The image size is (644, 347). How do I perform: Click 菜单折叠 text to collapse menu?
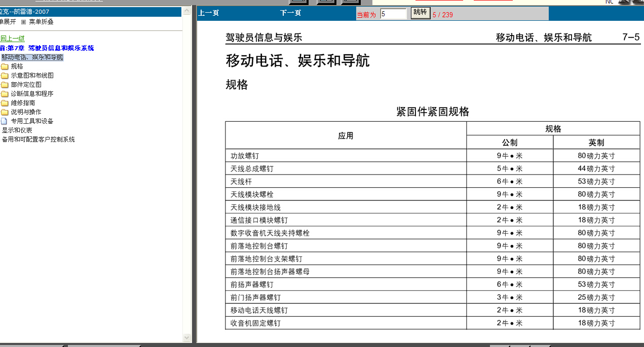point(41,22)
